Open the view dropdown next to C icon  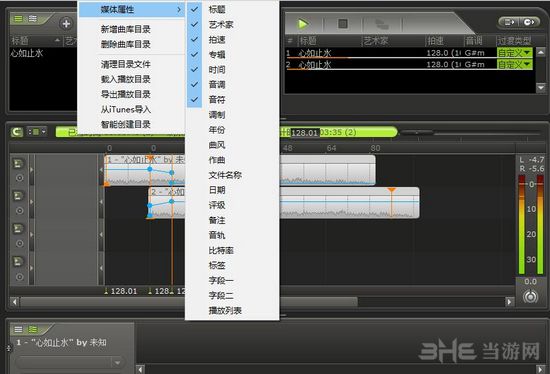[36, 132]
